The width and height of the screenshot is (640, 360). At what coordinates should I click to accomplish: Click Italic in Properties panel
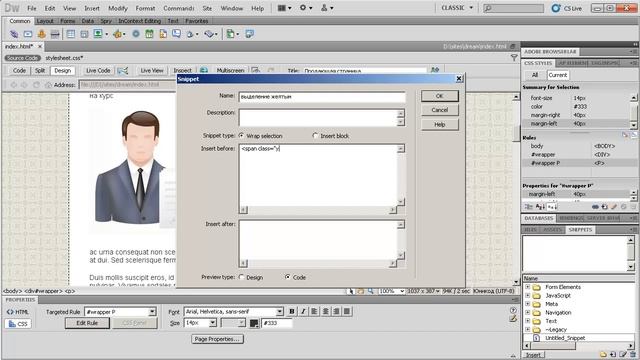pos(303,311)
